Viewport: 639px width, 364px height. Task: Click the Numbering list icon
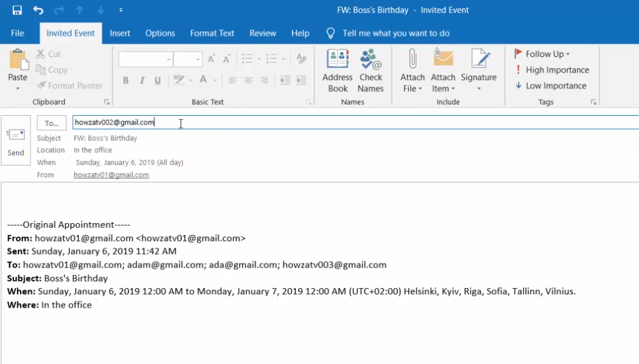[272, 59]
